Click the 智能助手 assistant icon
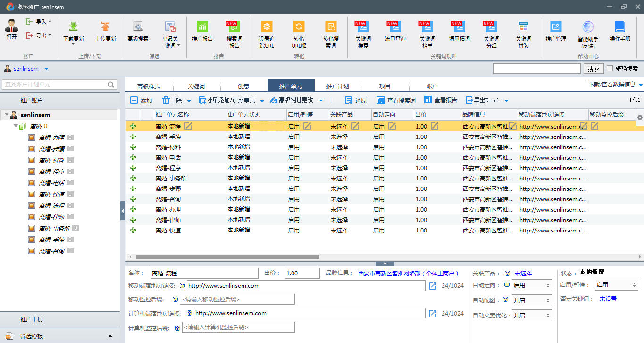 pyautogui.click(x=588, y=27)
